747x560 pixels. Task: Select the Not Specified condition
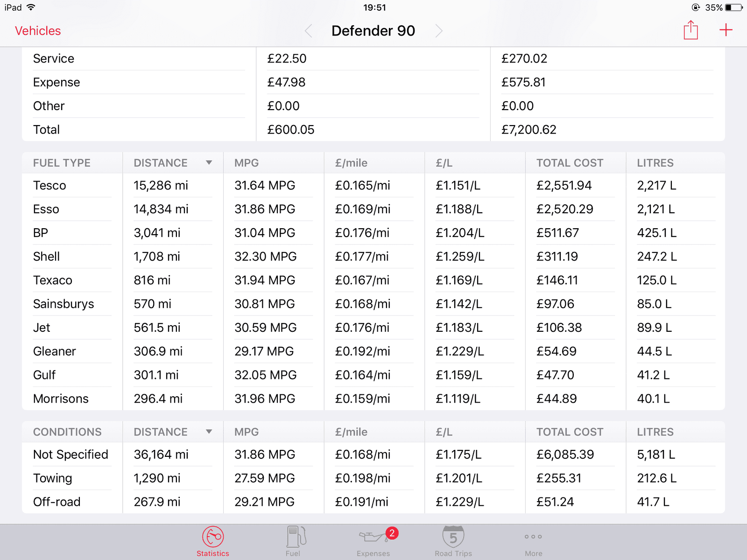tap(373, 455)
